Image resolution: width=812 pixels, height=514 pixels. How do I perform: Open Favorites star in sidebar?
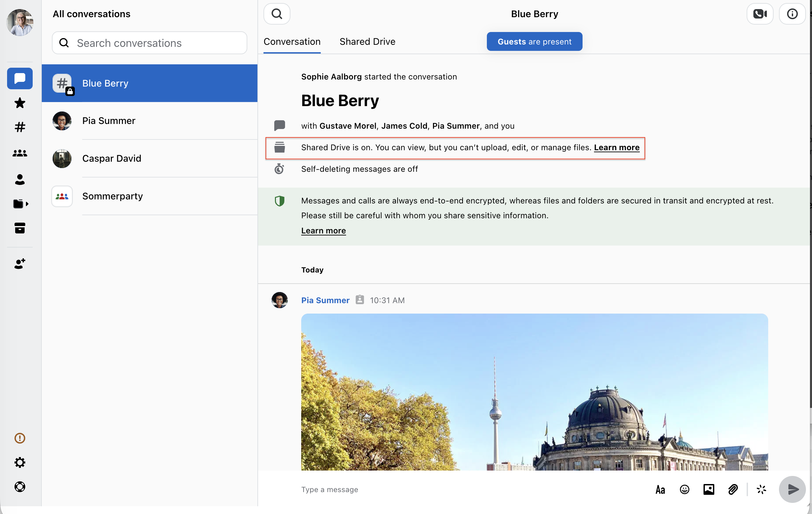[x=20, y=103]
